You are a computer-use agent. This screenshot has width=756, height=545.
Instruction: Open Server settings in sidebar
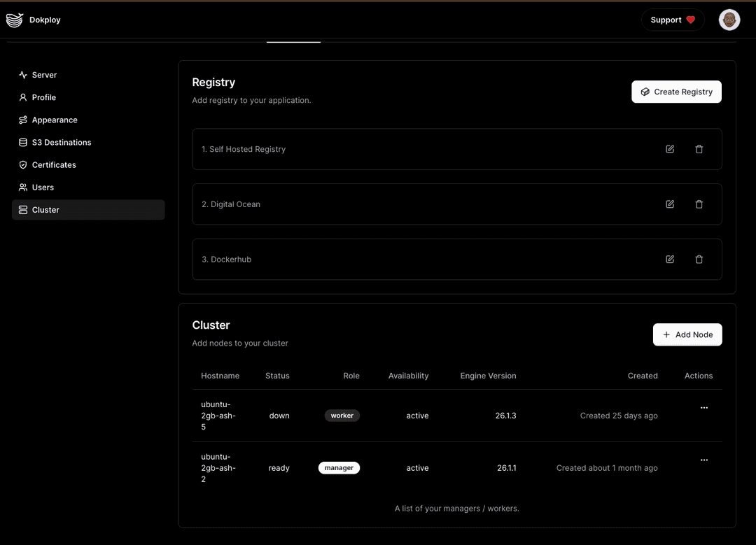coord(44,75)
